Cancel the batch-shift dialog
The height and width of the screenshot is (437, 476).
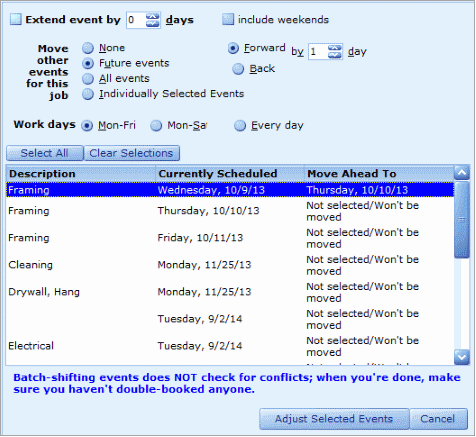pos(438,419)
